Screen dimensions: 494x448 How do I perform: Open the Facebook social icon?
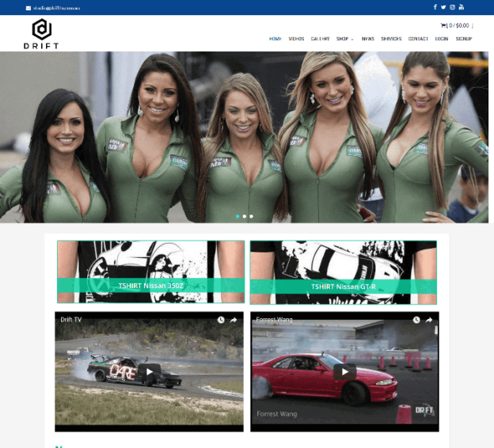435,7
